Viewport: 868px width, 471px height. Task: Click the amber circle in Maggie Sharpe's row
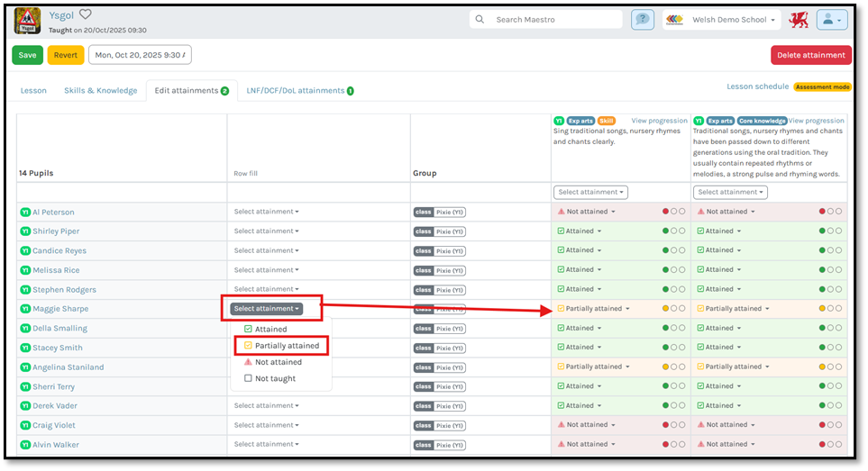click(666, 309)
